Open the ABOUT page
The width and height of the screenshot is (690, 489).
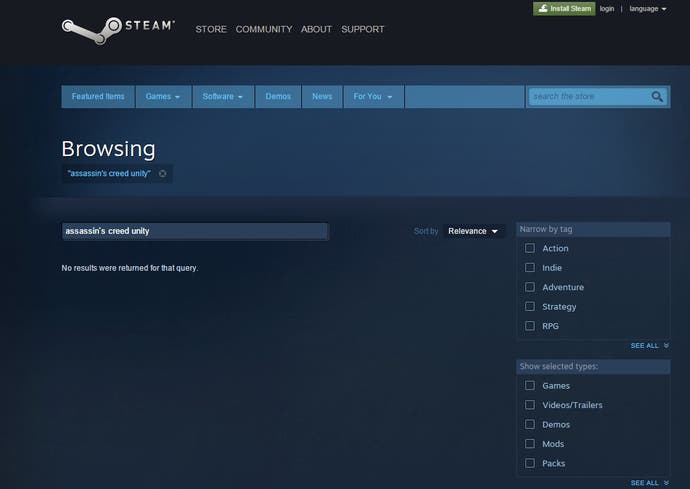coord(316,29)
